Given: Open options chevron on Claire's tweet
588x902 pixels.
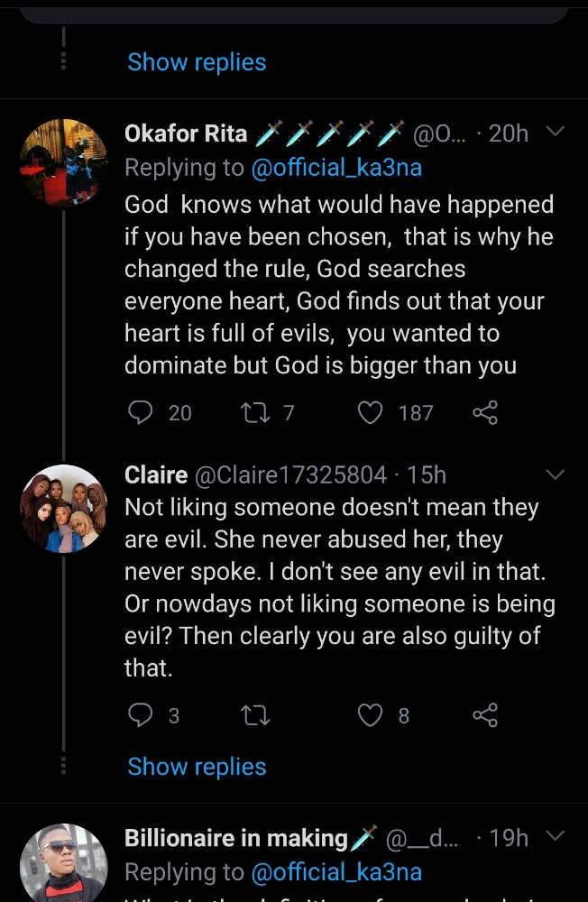Looking at the screenshot, I should tap(556, 474).
